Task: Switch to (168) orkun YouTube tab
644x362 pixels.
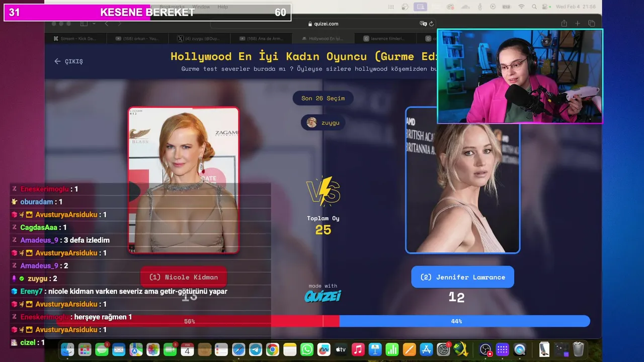Action: point(137,38)
